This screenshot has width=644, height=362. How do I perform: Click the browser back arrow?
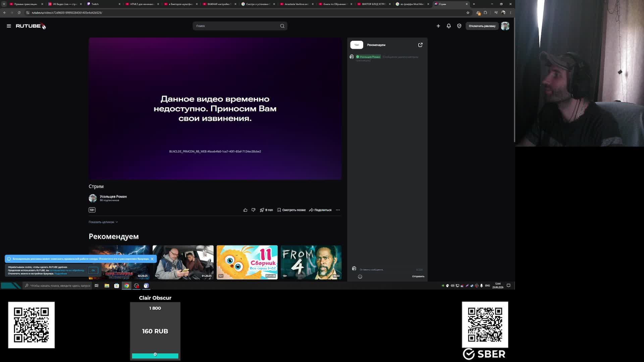point(5,13)
